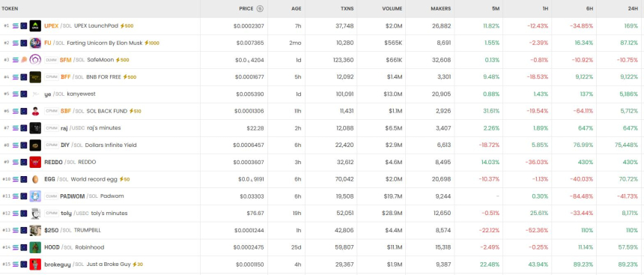Click the 31.61% 5M value for SBF
The image size is (644, 275).
pos(492,111)
